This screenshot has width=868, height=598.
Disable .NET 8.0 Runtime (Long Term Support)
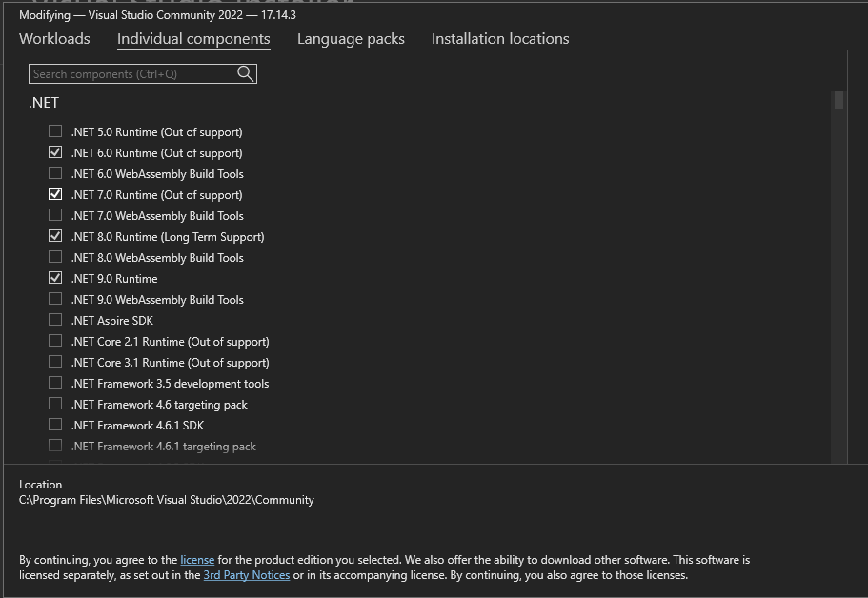point(55,236)
